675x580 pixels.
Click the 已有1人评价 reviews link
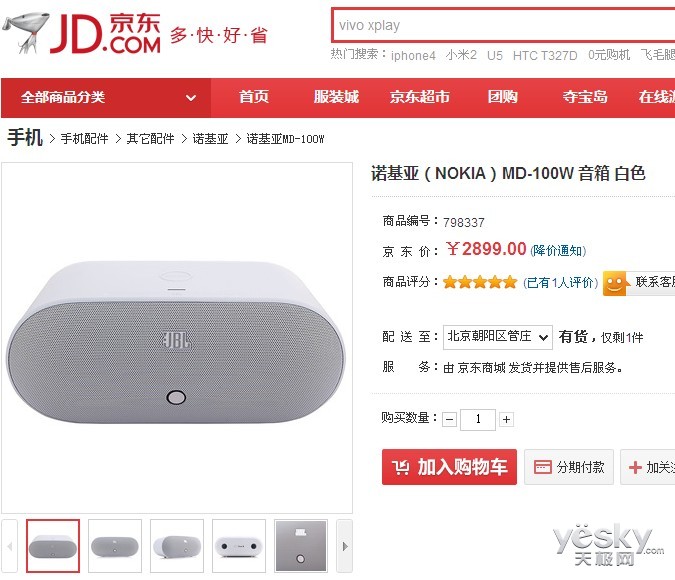tap(560, 283)
